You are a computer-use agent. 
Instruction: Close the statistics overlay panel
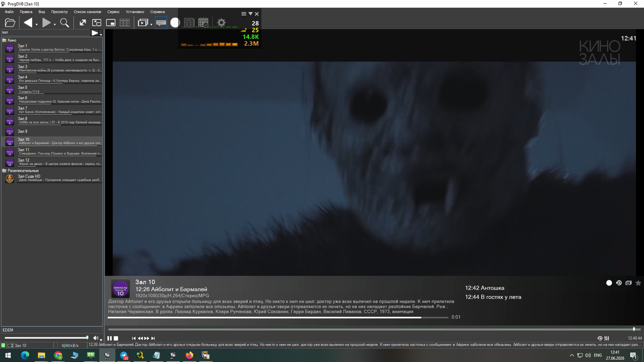(x=257, y=14)
